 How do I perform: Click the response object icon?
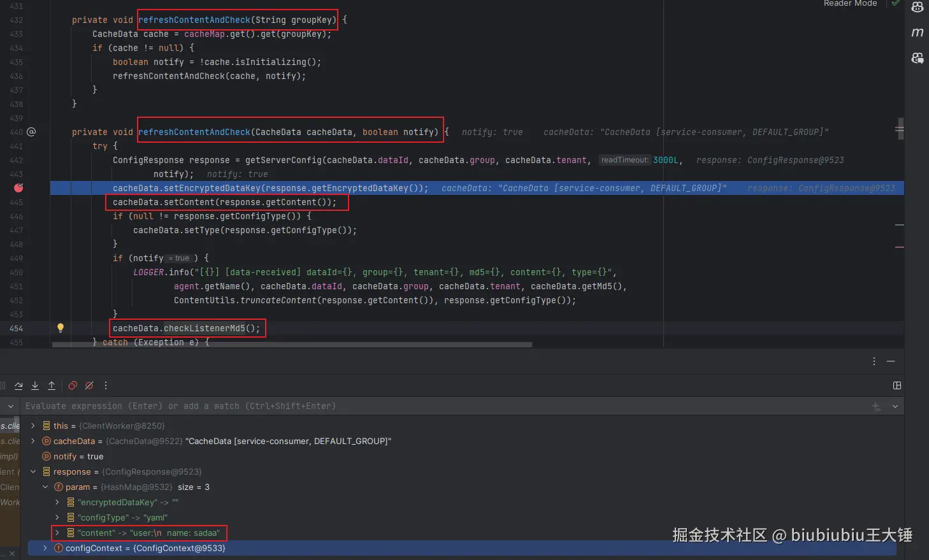click(47, 471)
